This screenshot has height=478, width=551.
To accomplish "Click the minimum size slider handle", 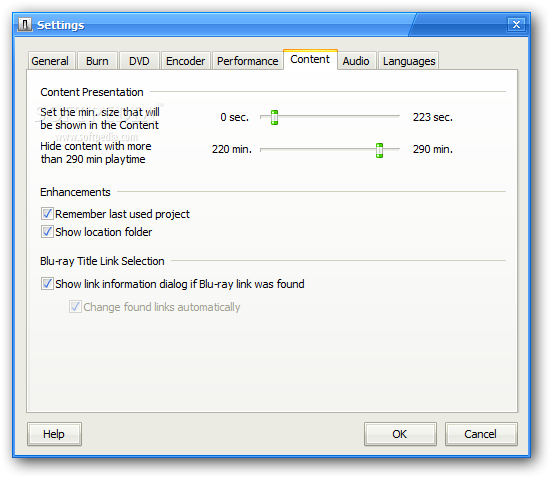I will pyautogui.click(x=274, y=117).
